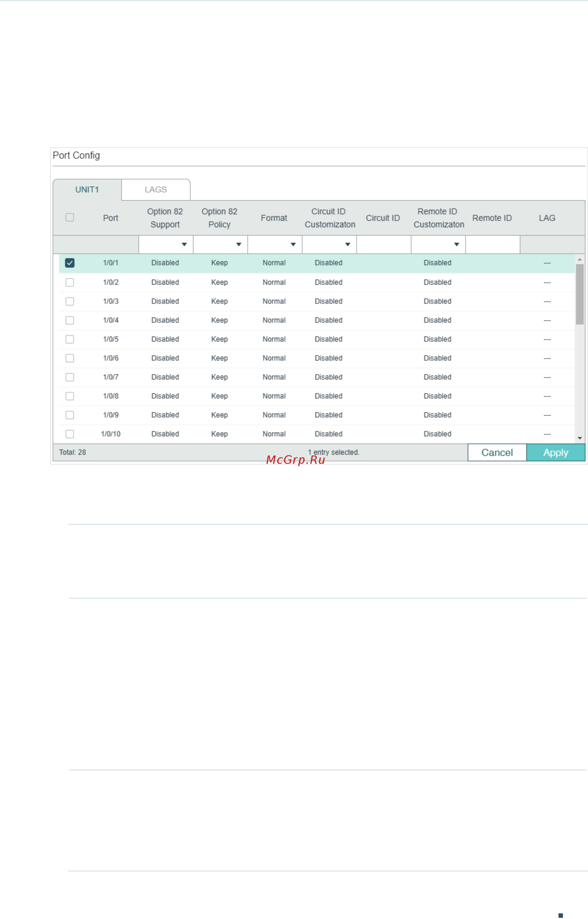588x919 pixels.
Task: Open the Format dropdown
Action: (275, 244)
